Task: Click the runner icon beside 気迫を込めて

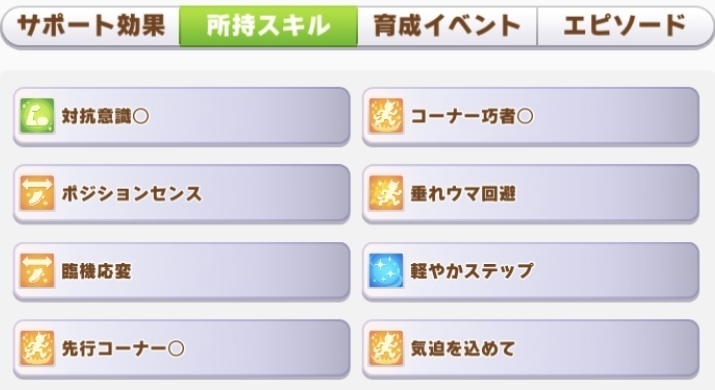Action: [x=386, y=348]
